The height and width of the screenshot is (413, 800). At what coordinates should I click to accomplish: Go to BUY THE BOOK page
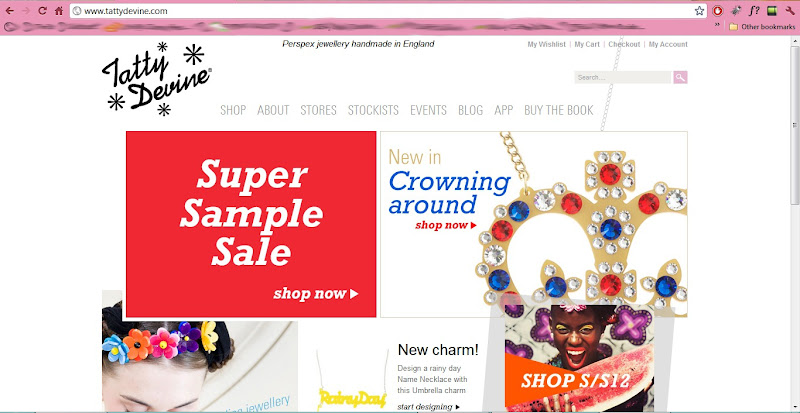click(x=559, y=110)
